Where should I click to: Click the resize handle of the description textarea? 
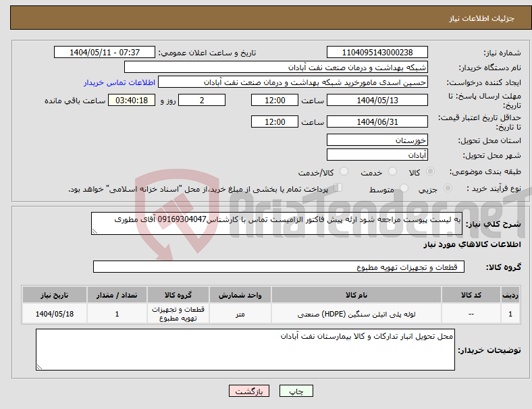coord(95,231)
